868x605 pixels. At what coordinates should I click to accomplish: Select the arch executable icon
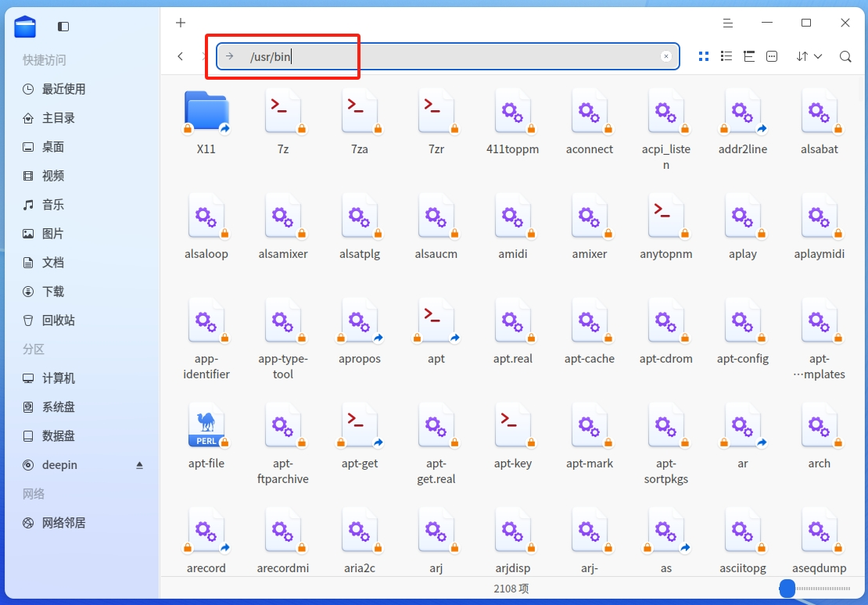[820, 426]
